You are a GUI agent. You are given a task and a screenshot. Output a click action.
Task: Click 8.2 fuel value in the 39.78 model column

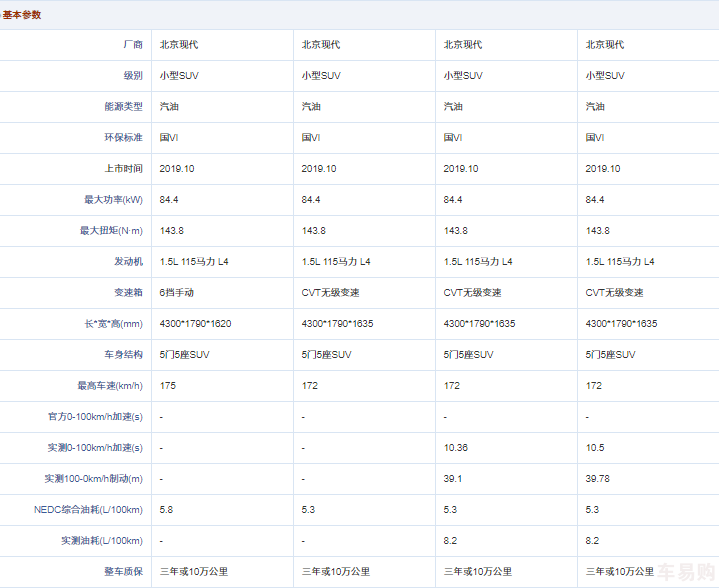click(592, 541)
